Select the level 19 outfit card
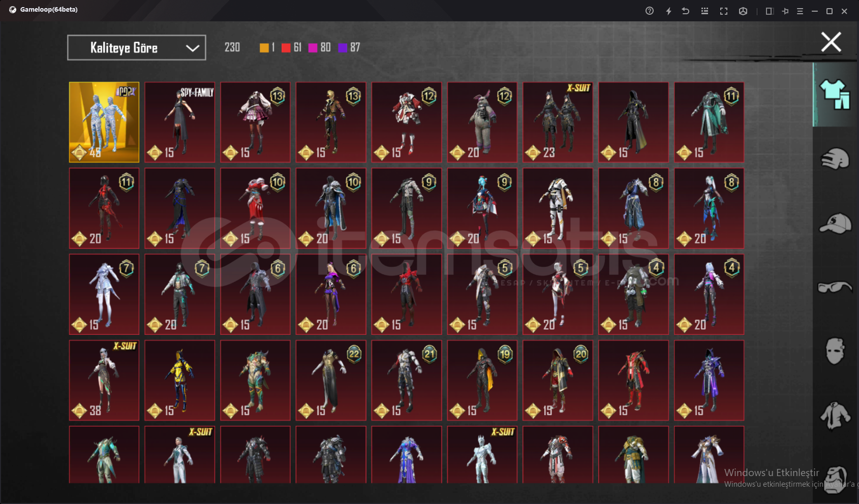This screenshot has height=504, width=859. (x=482, y=381)
